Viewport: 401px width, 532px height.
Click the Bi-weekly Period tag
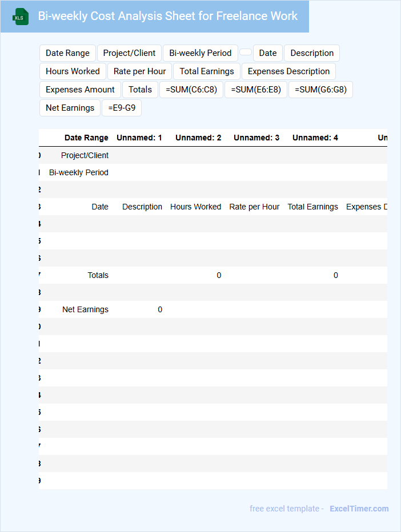[200, 53]
